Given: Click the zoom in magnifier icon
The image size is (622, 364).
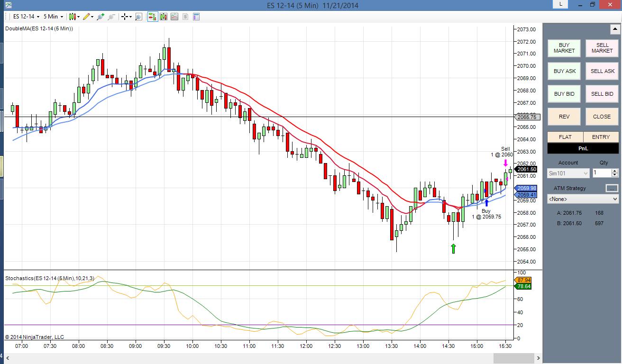Looking at the screenshot, I should coord(100,17).
